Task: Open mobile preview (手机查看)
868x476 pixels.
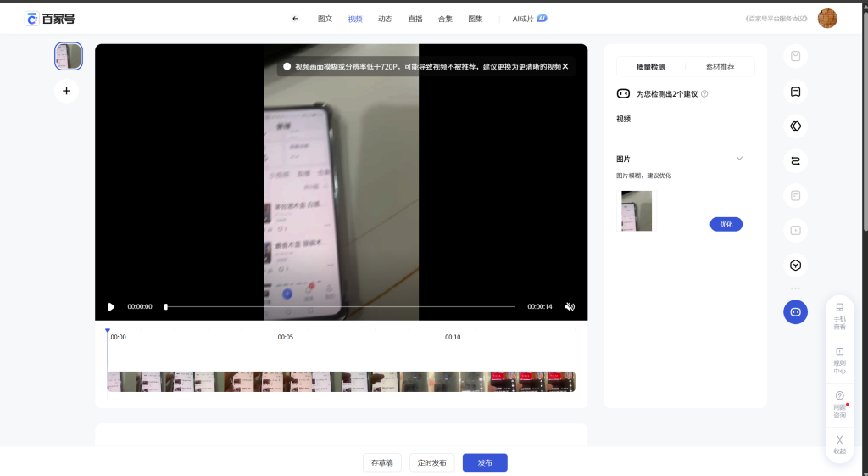Action: pos(839,315)
